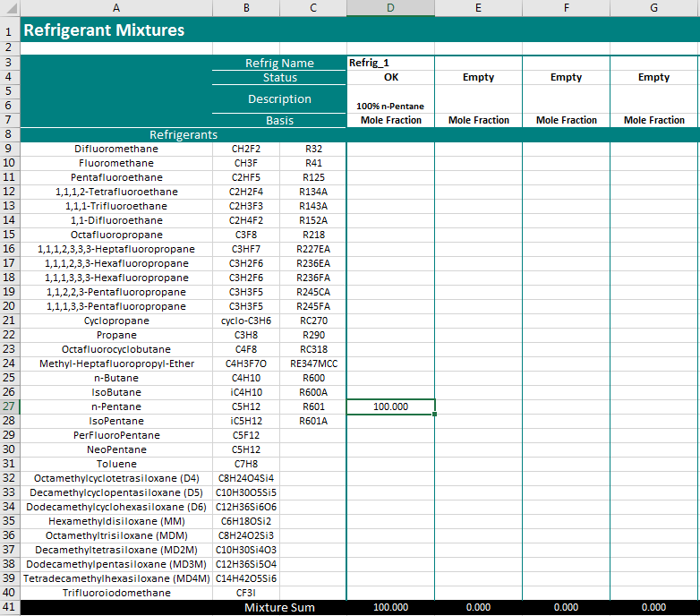Select the Propane mole fraction cell in column D
Viewport: 700px width, 616px height.
click(390, 335)
